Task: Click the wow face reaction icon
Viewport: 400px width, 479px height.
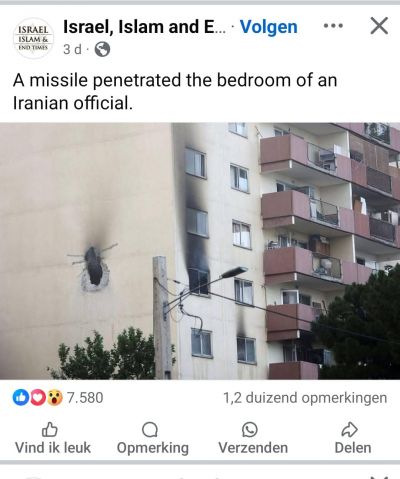Action: (55, 397)
